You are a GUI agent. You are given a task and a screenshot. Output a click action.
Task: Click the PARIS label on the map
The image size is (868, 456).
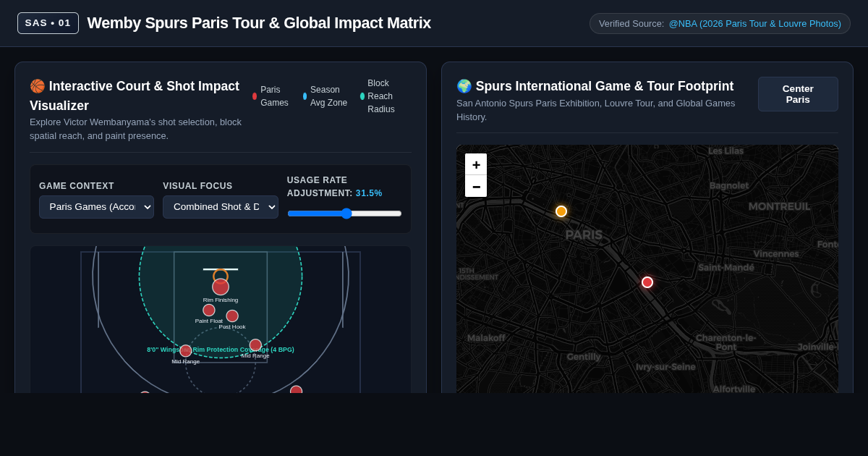click(x=584, y=235)
